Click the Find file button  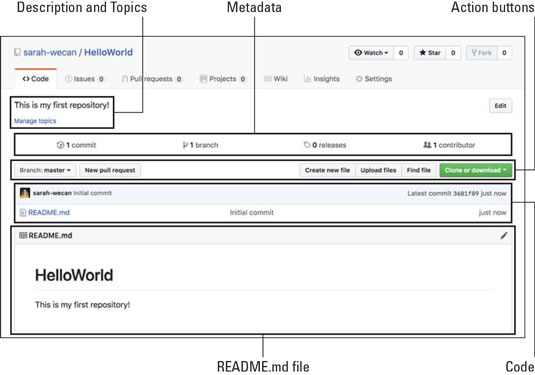[419, 170]
